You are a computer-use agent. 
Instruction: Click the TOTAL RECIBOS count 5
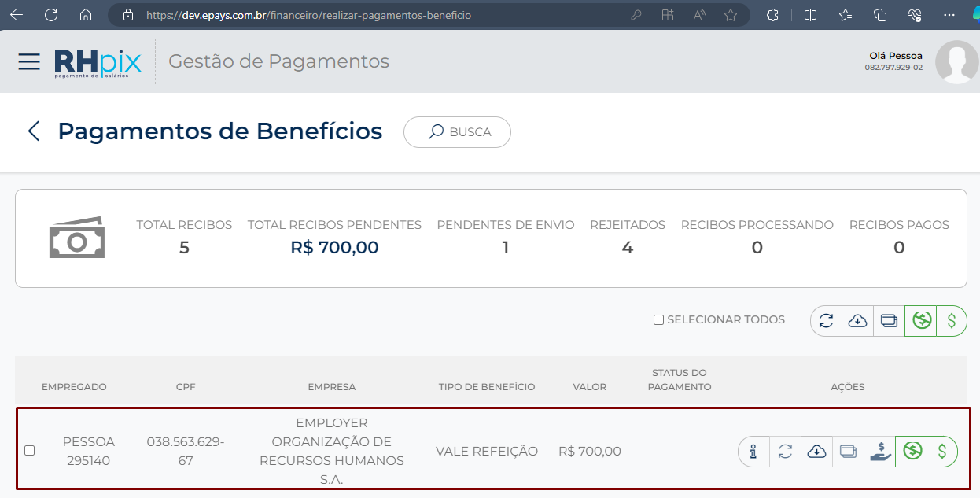coord(184,248)
